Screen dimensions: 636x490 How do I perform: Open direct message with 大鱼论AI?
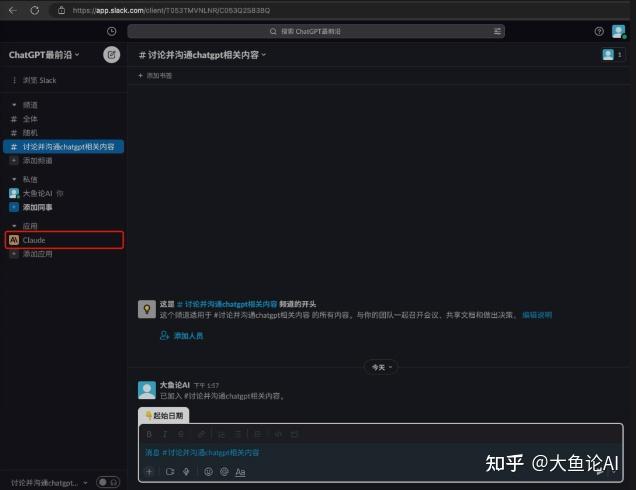[37, 193]
